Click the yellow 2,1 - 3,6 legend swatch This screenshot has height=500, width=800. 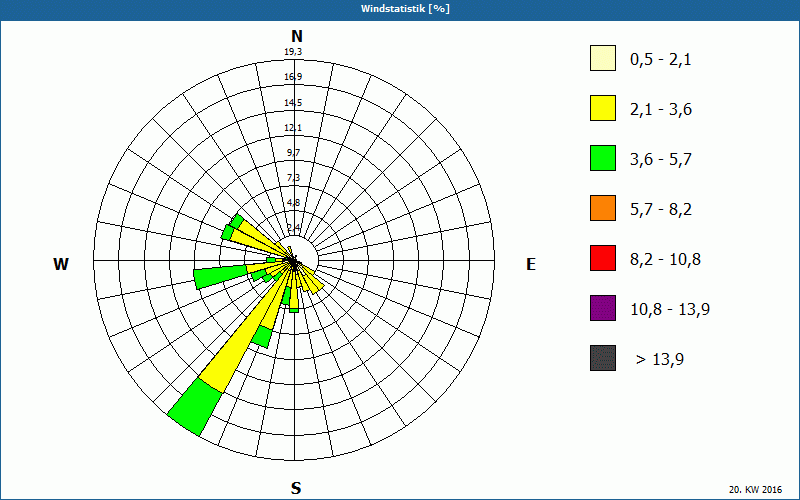coord(603,108)
